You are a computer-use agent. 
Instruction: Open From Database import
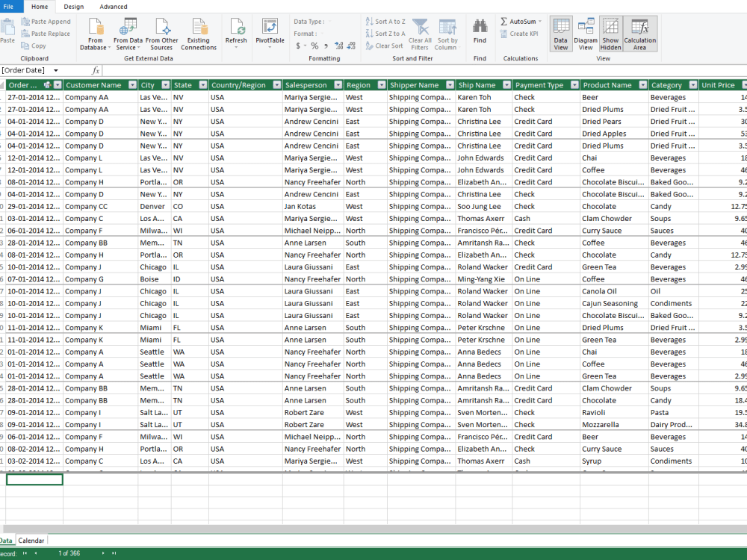[x=96, y=34]
